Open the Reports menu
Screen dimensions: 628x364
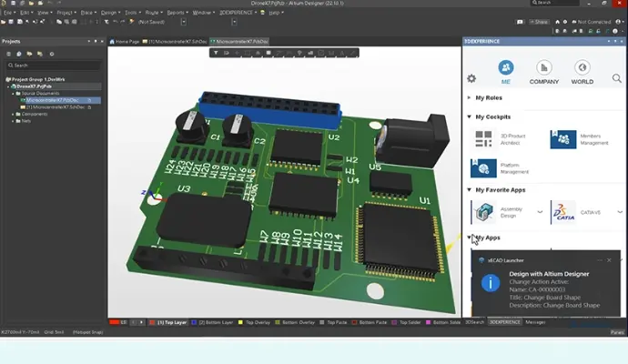177,13
